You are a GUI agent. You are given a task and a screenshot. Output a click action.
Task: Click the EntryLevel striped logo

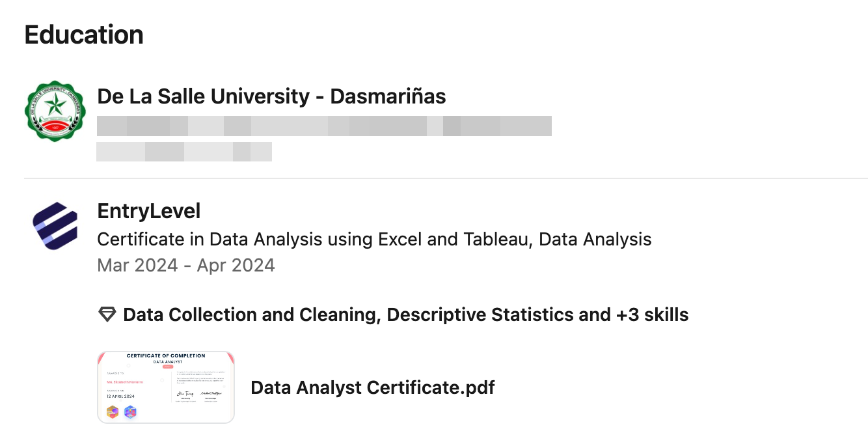click(x=55, y=225)
